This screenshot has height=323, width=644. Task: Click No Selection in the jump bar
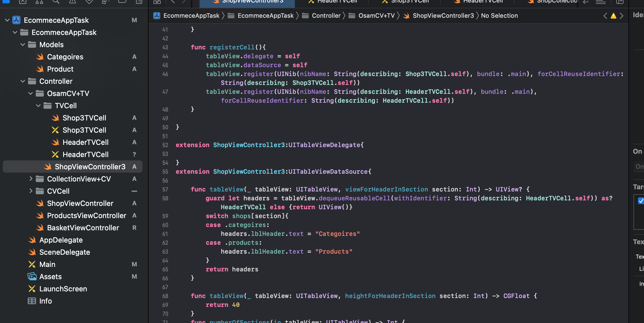pyautogui.click(x=499, y=16)
